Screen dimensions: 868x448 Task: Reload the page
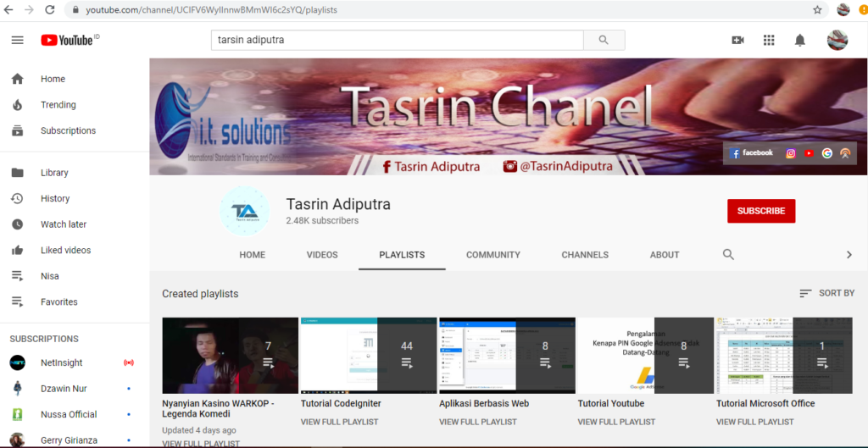(50, 10)
